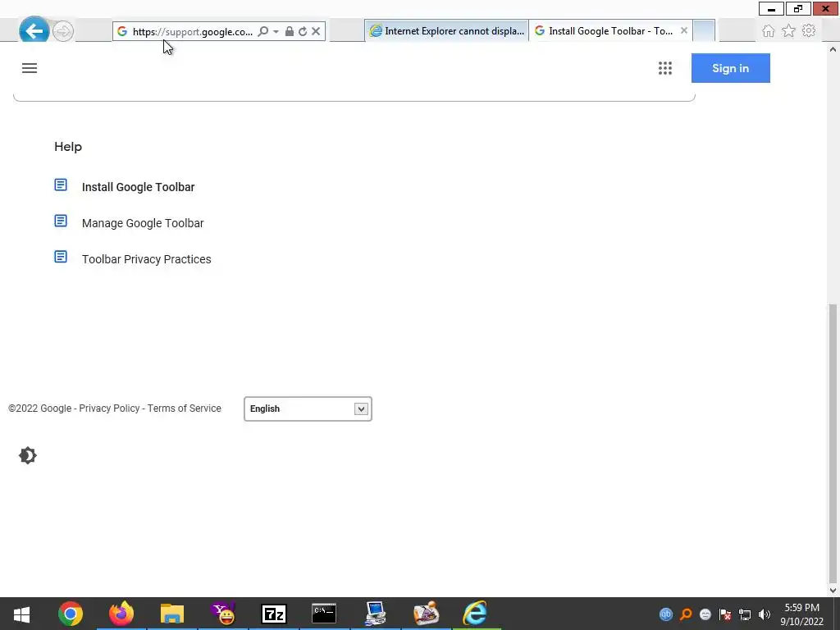
Task: Switch to 'Internet Explorer cannot display' tab
Action: click(447, 31)
